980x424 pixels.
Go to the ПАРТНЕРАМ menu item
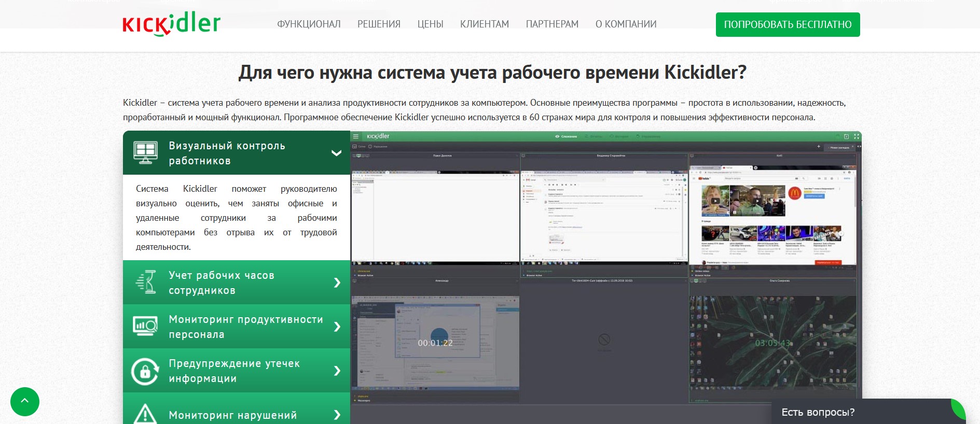coord(552,24)
